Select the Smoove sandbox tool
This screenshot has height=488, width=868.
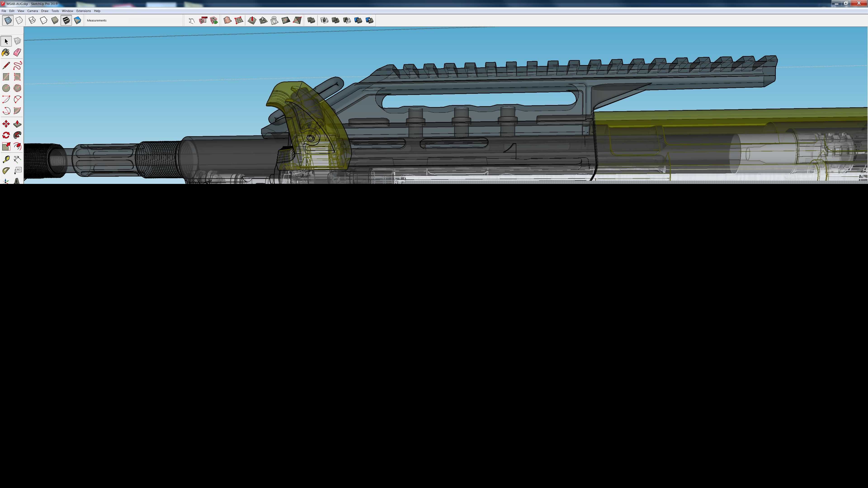[x=252, y=21]
